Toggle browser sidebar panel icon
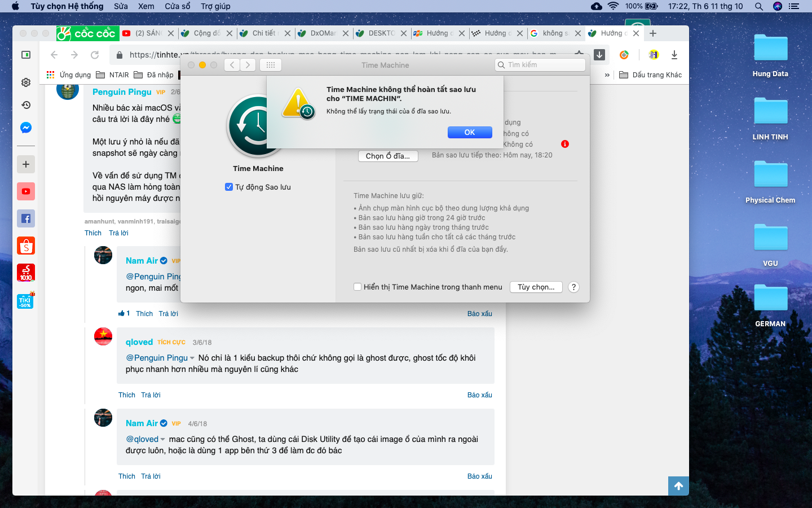Viewport: 812px width, 508px height. point(26,55)
